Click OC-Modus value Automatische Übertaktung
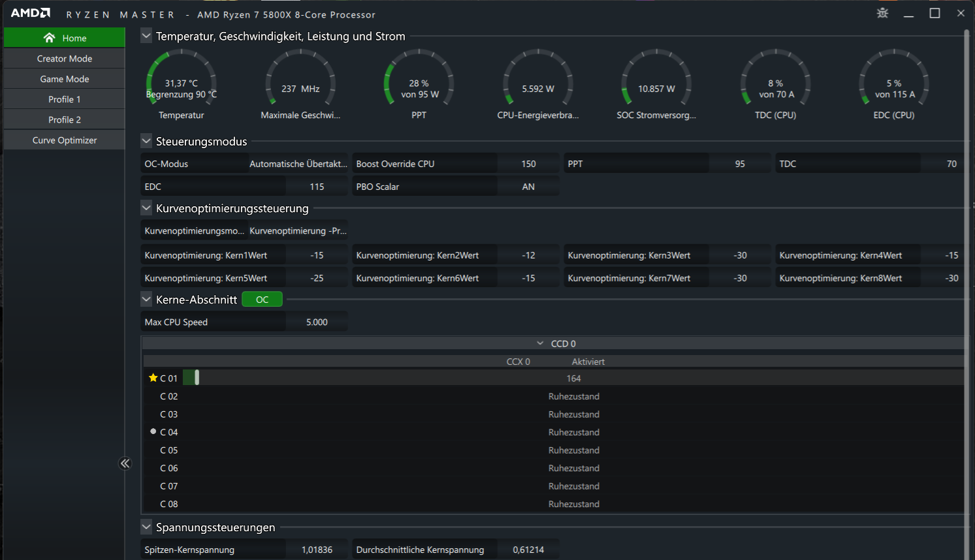 (298, 164)
